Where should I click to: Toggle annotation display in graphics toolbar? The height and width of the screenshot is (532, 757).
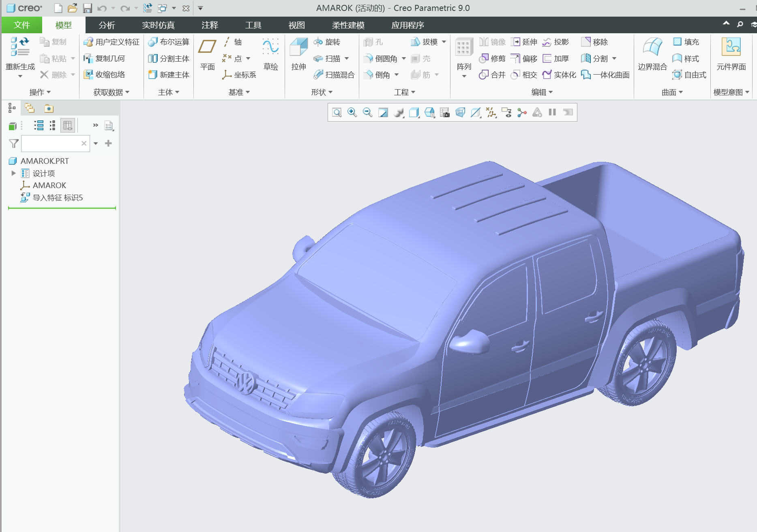coord(506,112)
